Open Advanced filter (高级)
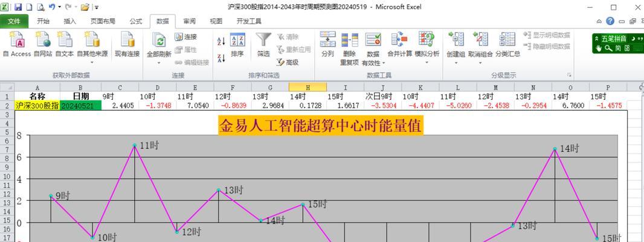 (x=288, y=62)
